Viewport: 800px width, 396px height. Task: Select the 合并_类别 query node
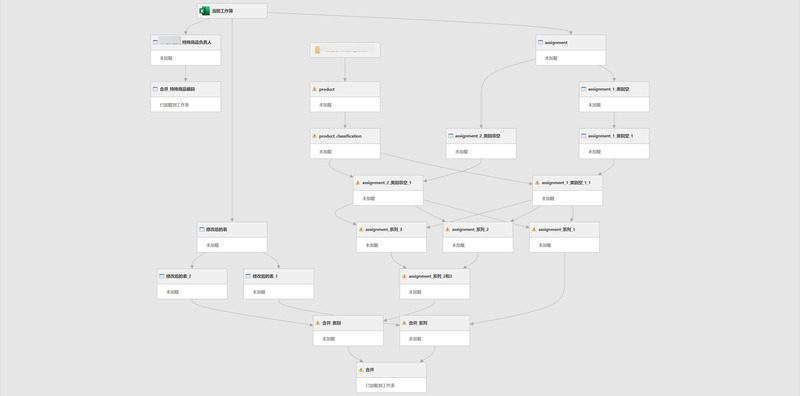click(x=348, y=331)
